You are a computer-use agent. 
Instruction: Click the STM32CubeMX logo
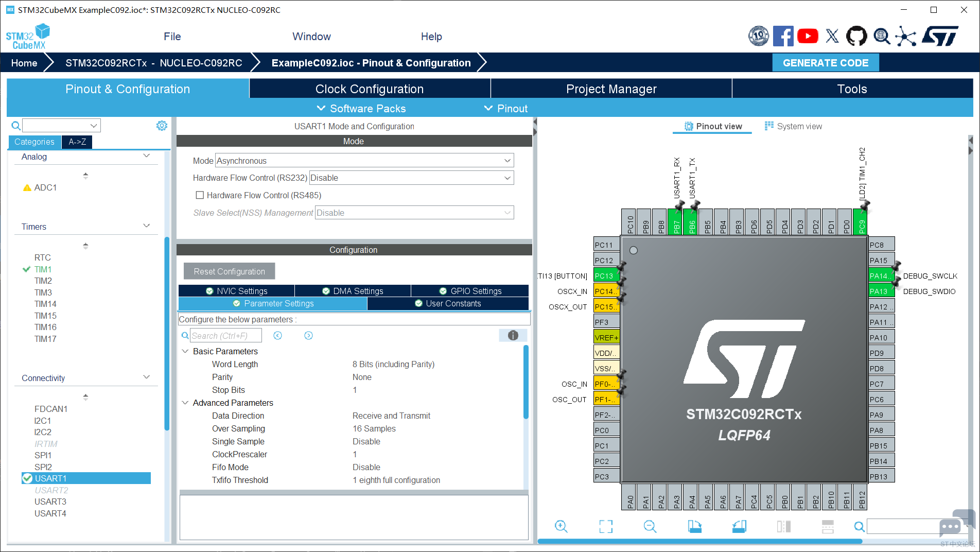click(x=28, y=37)
